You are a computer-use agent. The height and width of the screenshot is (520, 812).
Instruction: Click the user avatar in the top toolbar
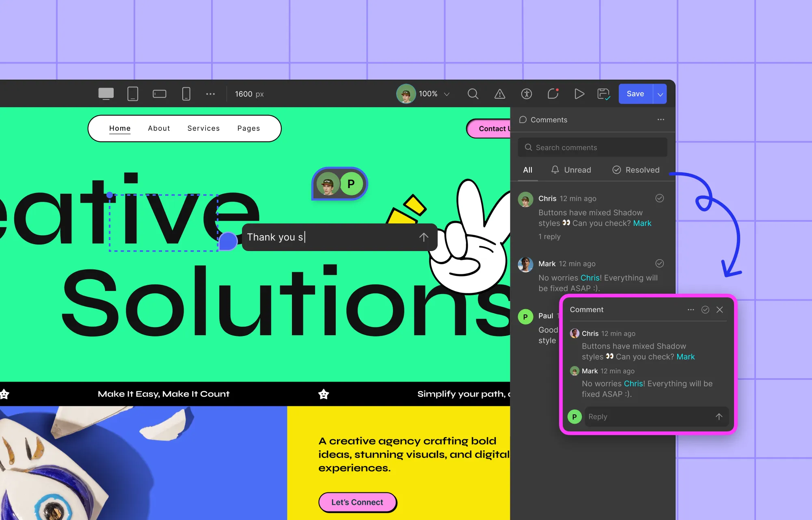coord(406,94)
